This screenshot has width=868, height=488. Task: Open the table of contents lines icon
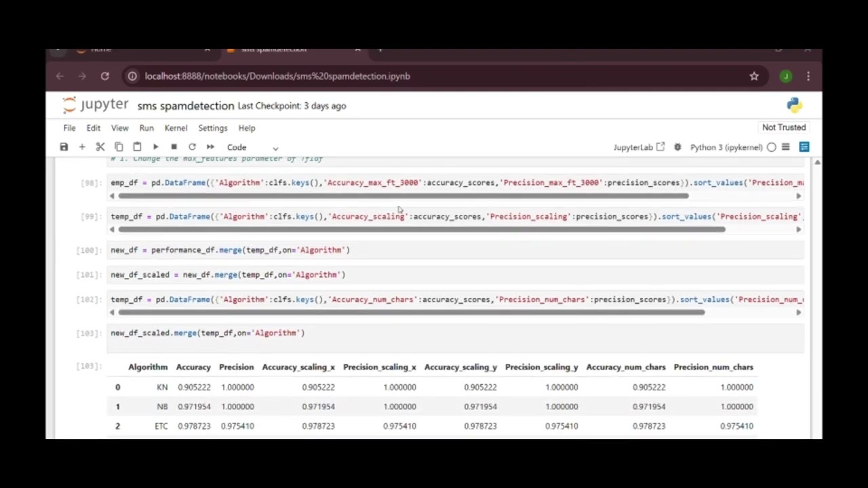[x=786, y=147]
